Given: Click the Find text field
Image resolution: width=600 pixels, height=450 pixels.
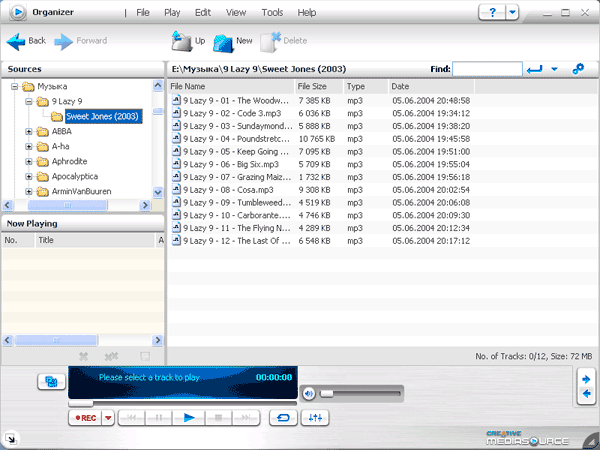Looking at the screenshot, I should (x=487, y=69).
